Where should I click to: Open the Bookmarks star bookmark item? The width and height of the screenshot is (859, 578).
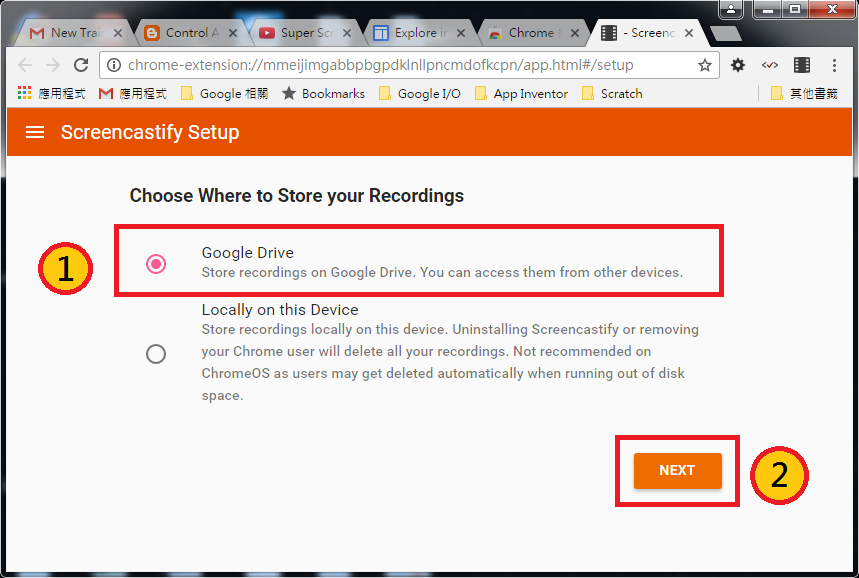point(323,93)
